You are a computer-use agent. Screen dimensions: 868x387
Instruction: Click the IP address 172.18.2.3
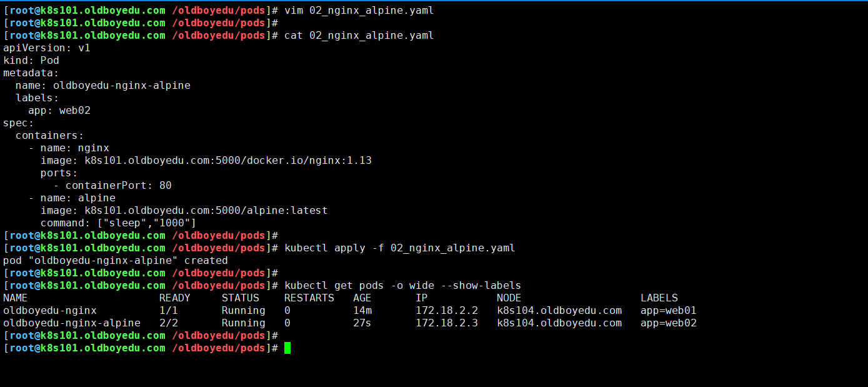click(447, 323)
